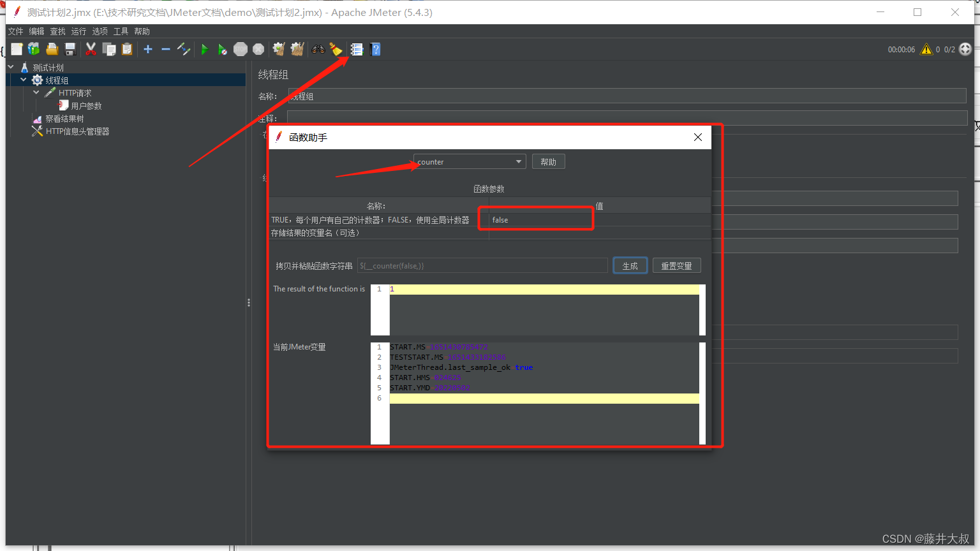Collapse the HTTP请求 tree node
The width and height of the screenshot is (980, 551).
click(36, 92)
